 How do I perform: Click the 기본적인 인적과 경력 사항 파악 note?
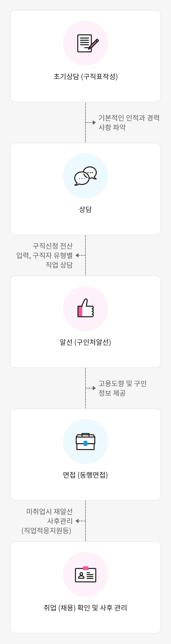(129, 123)
